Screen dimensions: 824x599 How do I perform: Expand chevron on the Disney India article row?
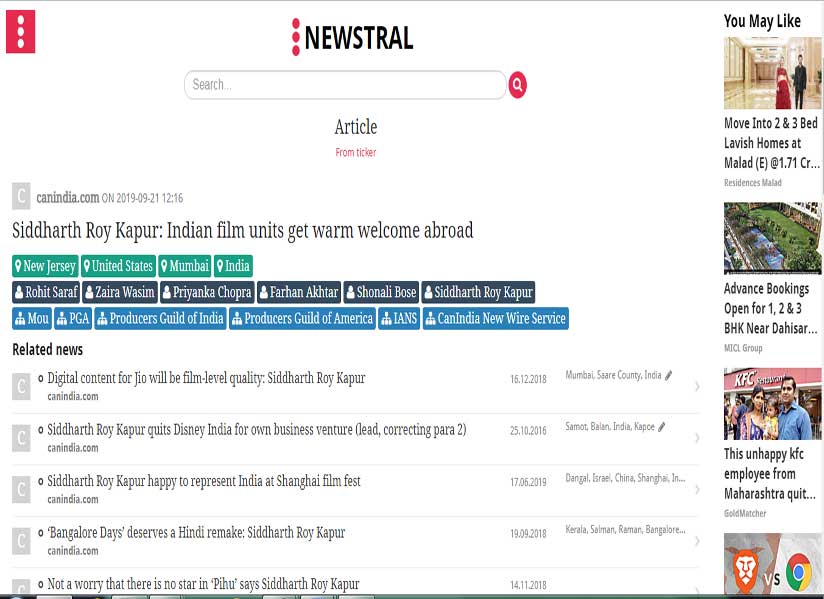(x=697, y=438)
